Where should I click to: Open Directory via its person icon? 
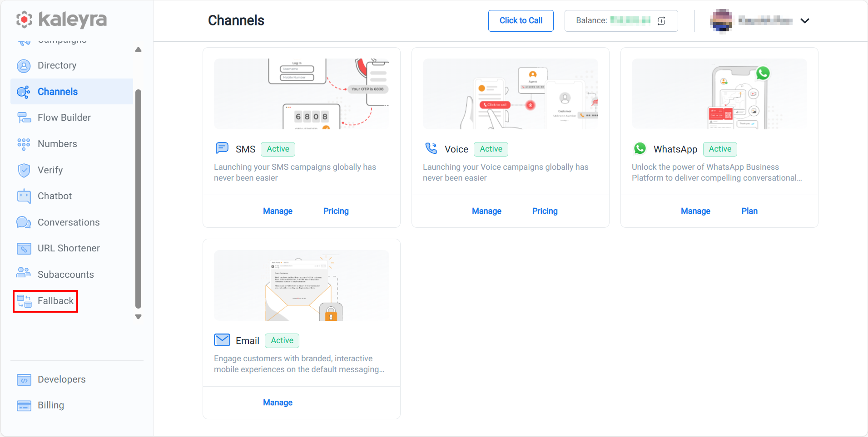[x=24, y=66]
